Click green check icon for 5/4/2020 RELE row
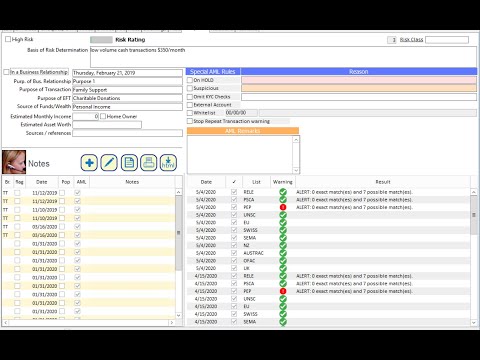This screenshot has width=480, height=360. (x=283, y=192)
